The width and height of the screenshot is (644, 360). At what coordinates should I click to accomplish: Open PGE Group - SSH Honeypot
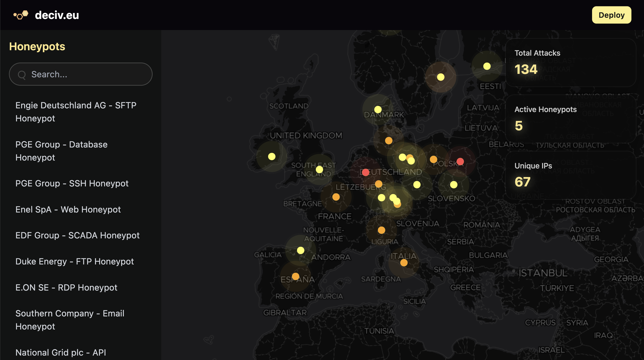pos(72,183)
